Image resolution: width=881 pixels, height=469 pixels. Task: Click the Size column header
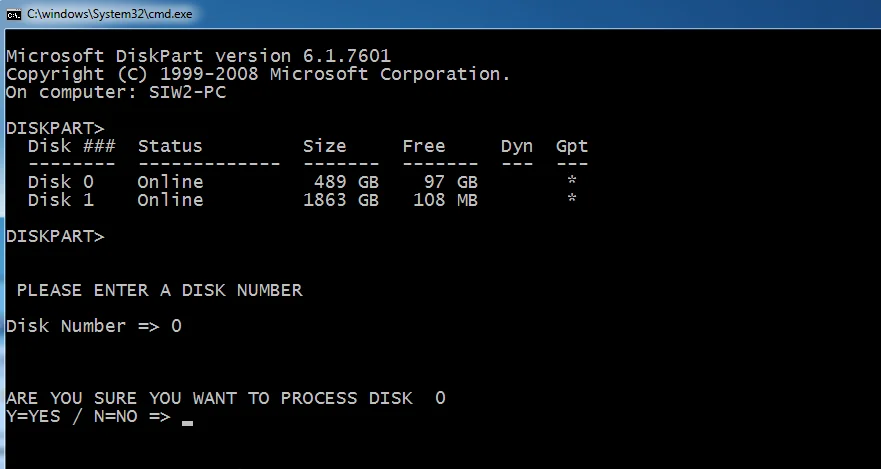tap(325, 146)
